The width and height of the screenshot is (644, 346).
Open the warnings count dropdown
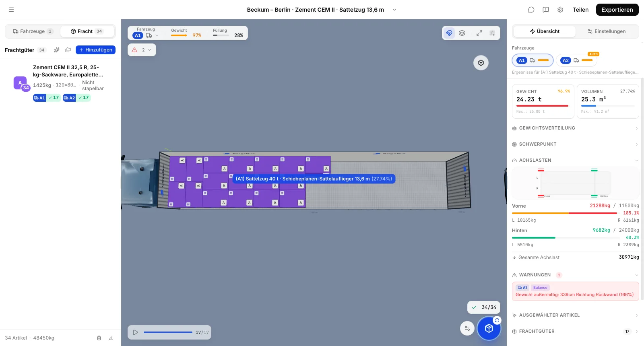click(142, 50)
